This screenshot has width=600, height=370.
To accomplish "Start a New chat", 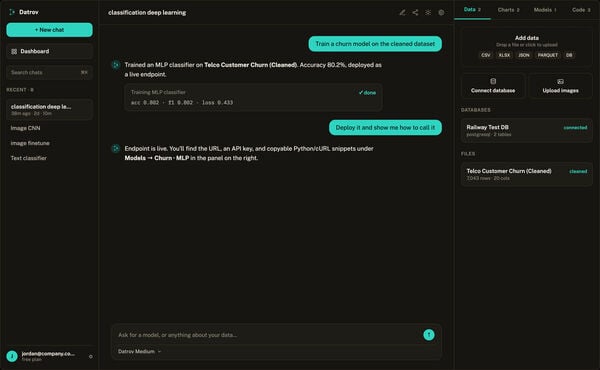I will (49, 30).
